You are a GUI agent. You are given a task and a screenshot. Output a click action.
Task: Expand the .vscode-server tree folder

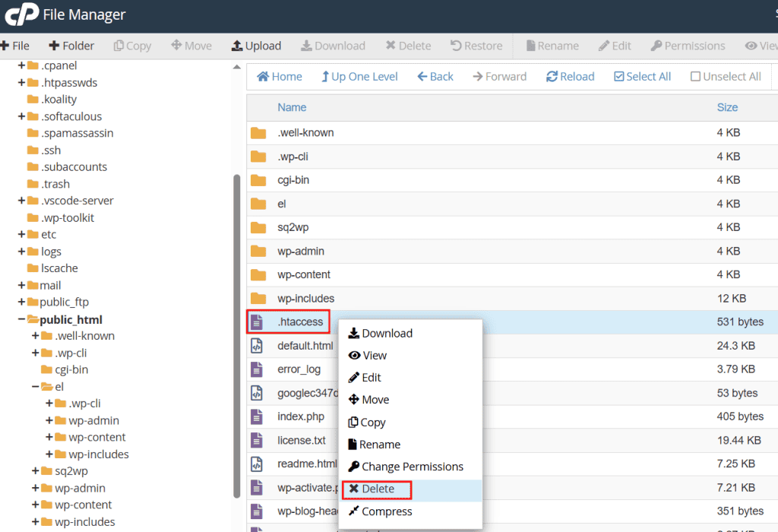(x=21, y=201)
